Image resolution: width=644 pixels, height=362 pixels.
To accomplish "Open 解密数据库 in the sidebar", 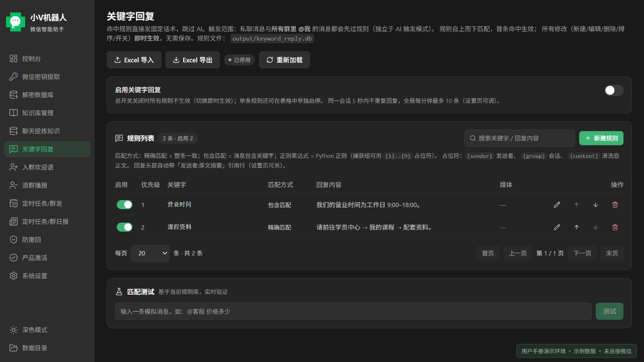I will coord(47,95).
